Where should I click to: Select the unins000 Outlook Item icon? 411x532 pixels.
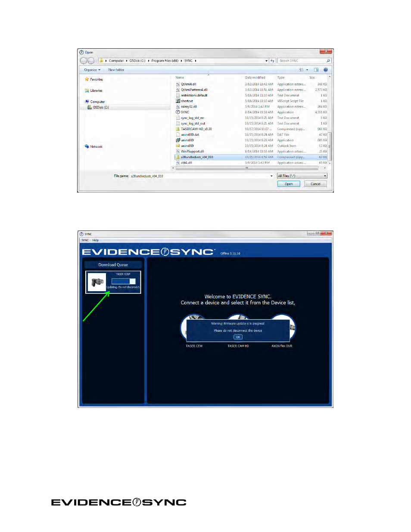click(x=177, y=146)
